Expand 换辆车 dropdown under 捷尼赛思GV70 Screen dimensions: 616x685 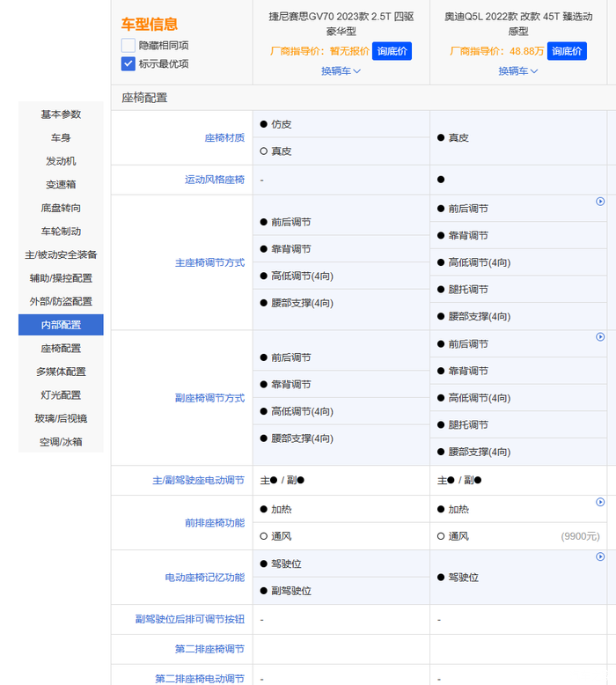click(341, 71)
